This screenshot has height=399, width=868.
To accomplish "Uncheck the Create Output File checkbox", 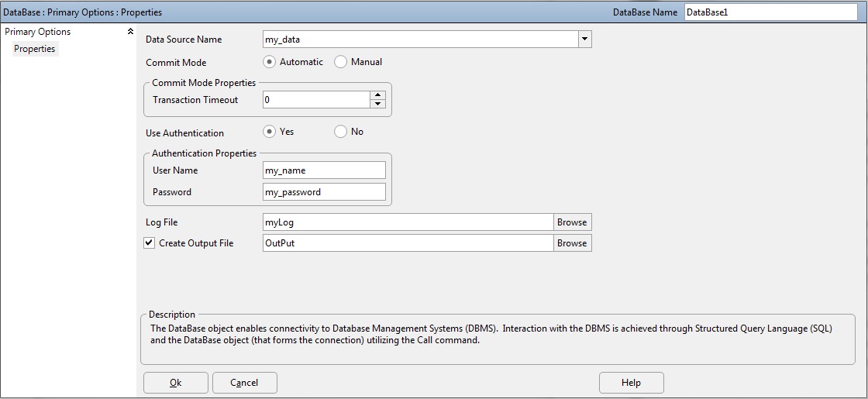I will point(150,243).
